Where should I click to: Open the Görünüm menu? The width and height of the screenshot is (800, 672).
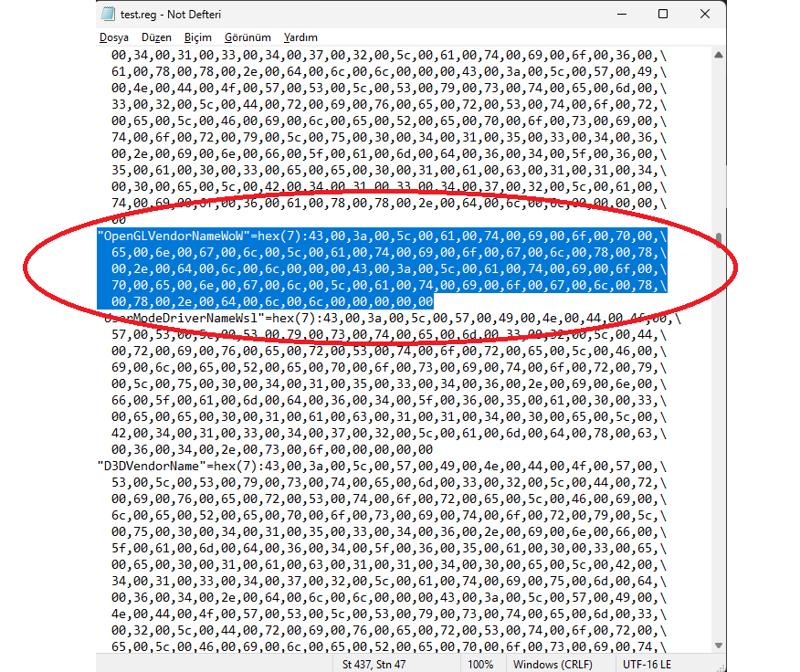[x=247, y=37]
